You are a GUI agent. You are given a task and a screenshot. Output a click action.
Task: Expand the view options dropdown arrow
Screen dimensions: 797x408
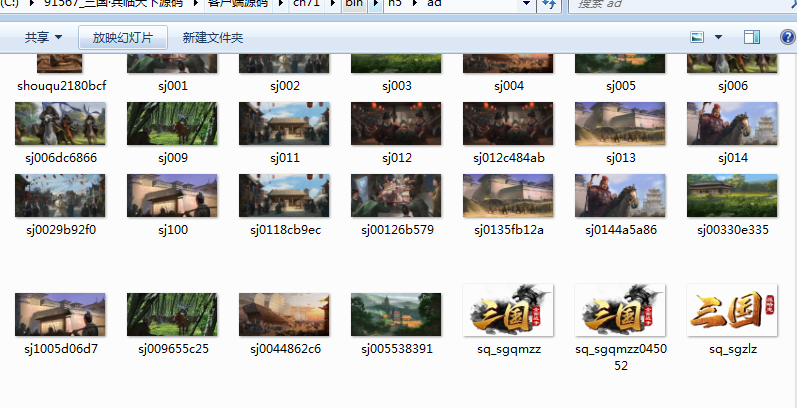[x=718, y=38]
